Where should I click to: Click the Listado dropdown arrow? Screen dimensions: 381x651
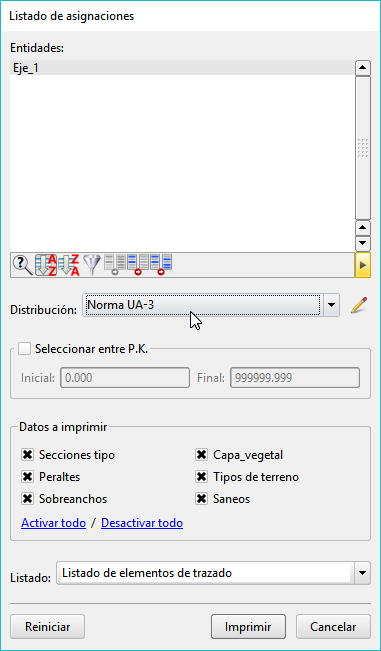pos(363,573)
